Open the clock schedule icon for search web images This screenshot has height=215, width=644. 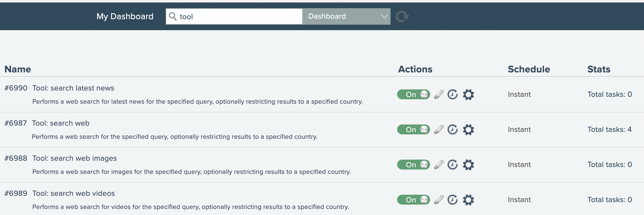point(453,165)
